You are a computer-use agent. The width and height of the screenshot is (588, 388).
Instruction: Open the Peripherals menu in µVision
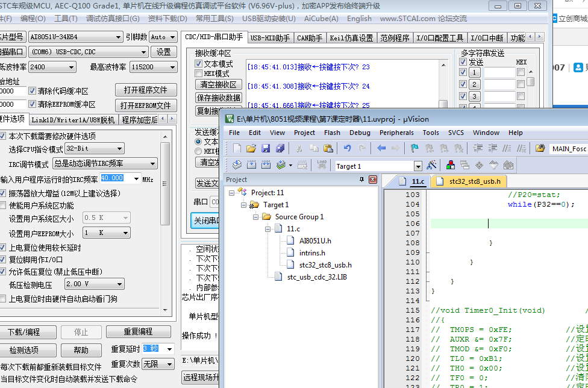(x=396, y=133)
